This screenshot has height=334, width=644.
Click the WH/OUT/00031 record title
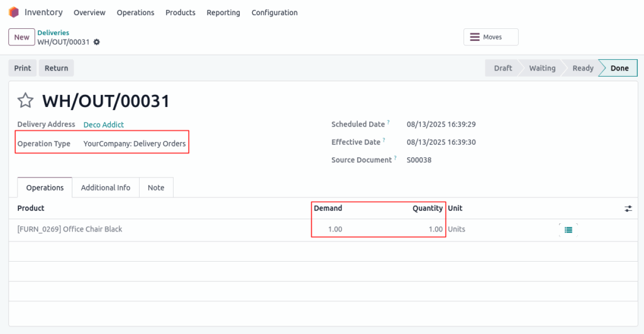point(106,101)
